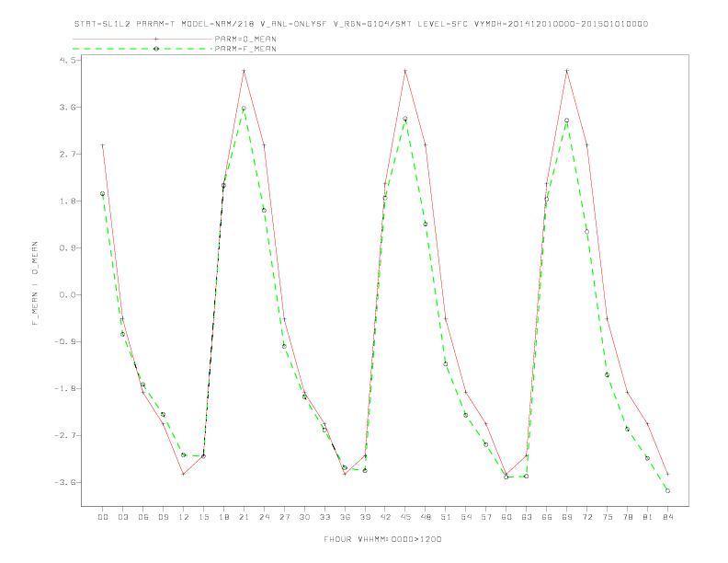Click the 45 forecast hour tick label
Screen dimensions: 728x563
pos(405,517)
